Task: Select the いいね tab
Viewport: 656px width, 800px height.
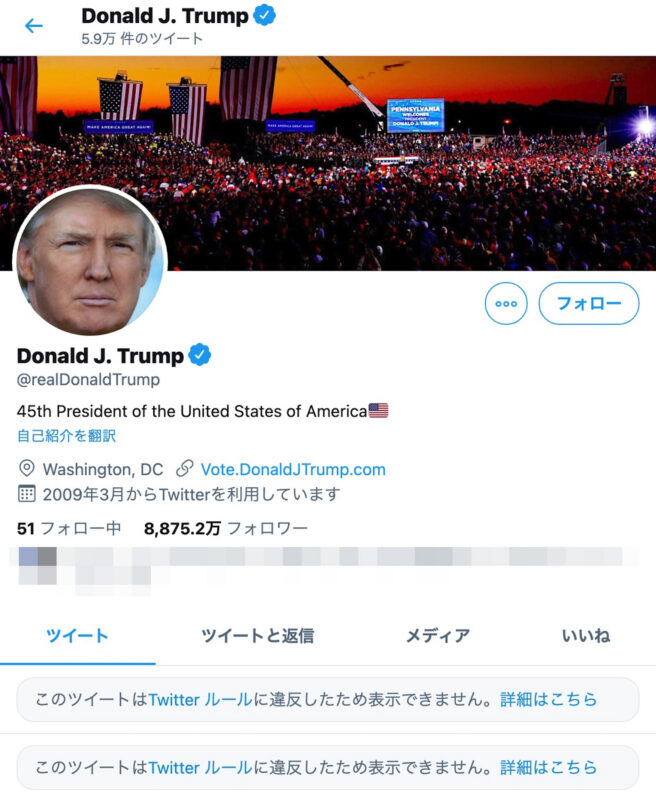Action: point(586,636)
